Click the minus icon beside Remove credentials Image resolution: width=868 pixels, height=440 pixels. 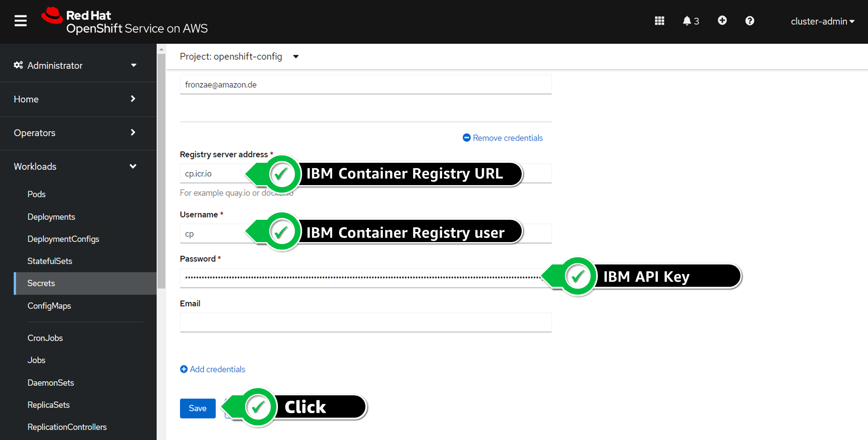(x=467, y=138)
